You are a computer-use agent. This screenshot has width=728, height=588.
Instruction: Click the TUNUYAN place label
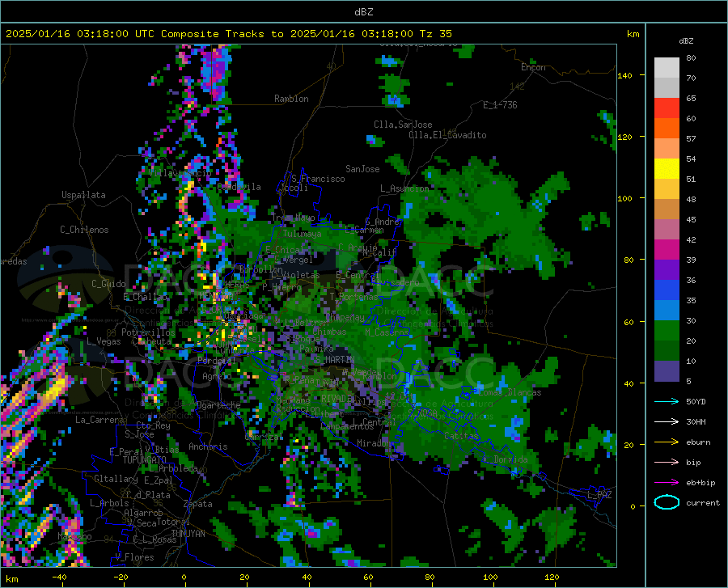188,534
